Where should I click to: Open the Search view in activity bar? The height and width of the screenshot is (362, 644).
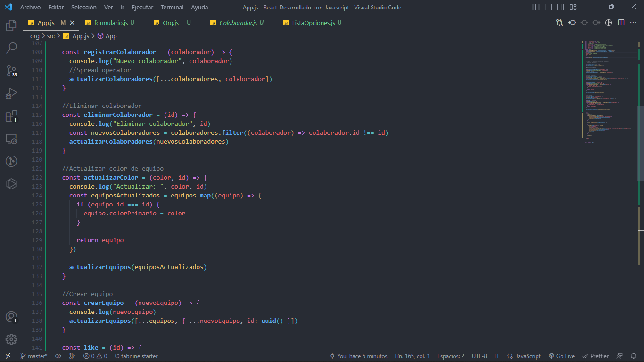pyautogui.click(x=11, y=48)
